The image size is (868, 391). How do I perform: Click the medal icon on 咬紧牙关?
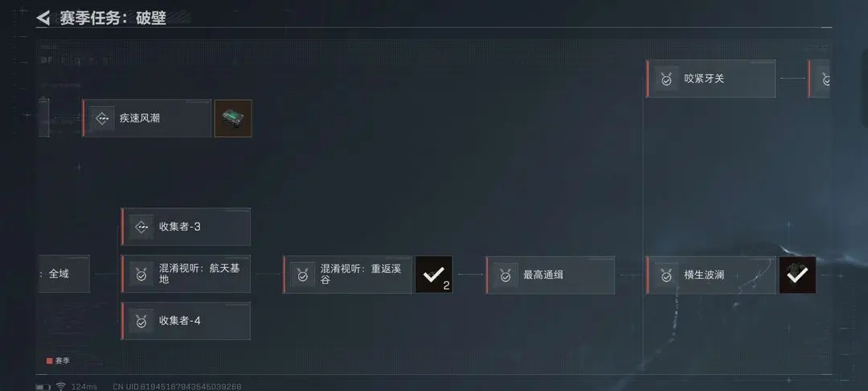666,79
